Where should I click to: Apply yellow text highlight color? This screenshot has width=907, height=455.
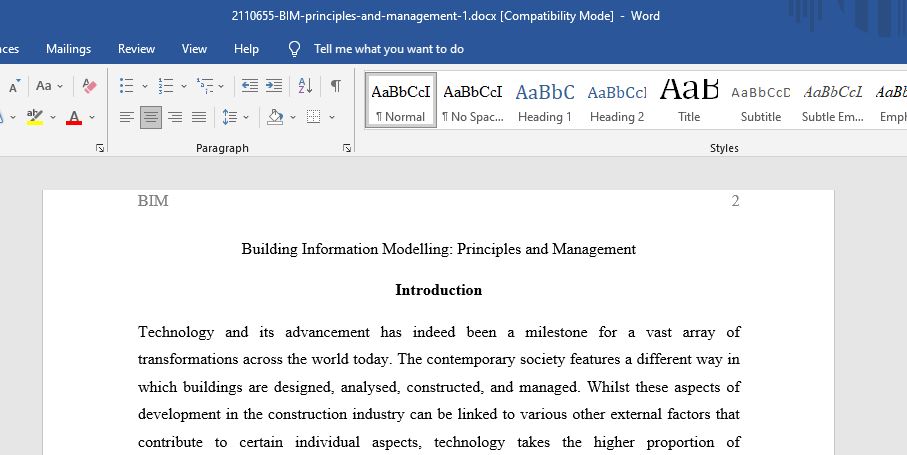coord(35,117)
